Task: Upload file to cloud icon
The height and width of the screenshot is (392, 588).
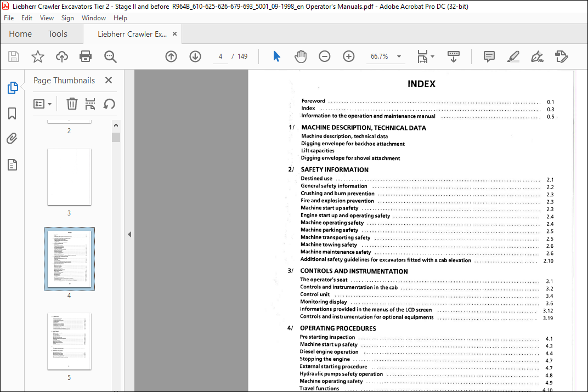Action: point(62,56)
